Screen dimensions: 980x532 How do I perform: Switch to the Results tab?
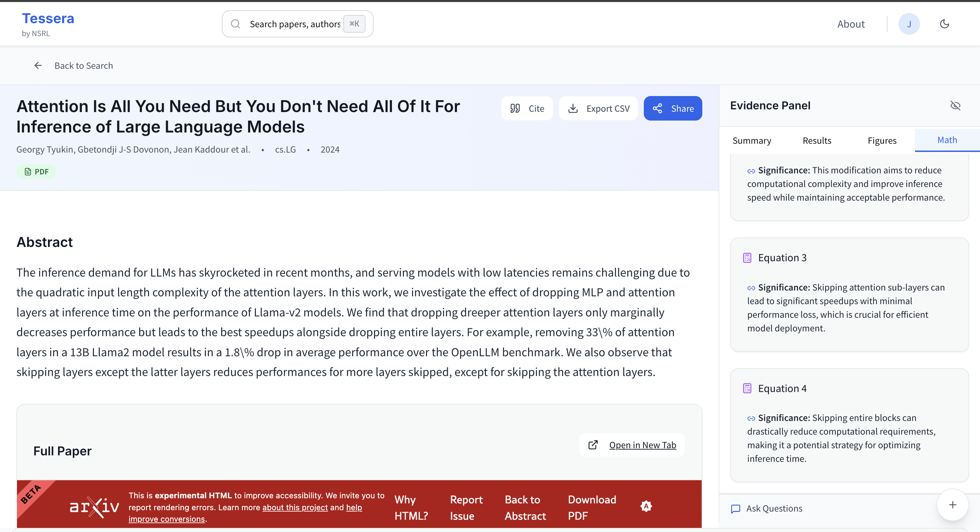click(817, 141)
